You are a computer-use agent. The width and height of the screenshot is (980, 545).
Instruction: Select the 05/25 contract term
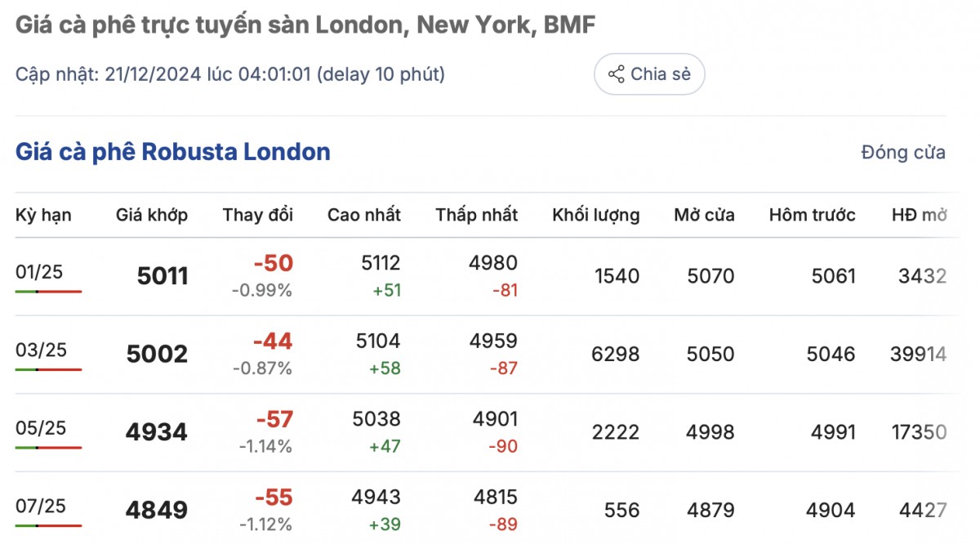pos(41,427)
